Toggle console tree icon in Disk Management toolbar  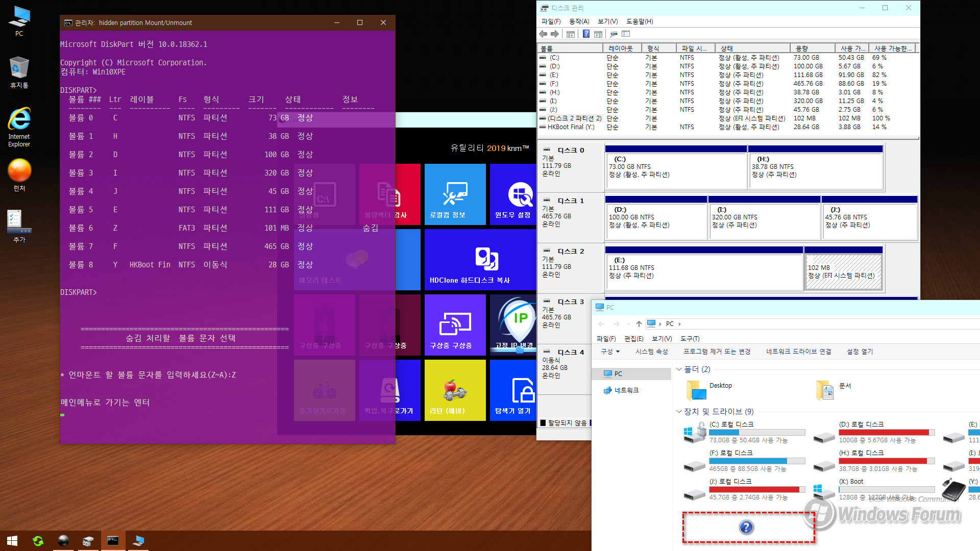(571, 34)
